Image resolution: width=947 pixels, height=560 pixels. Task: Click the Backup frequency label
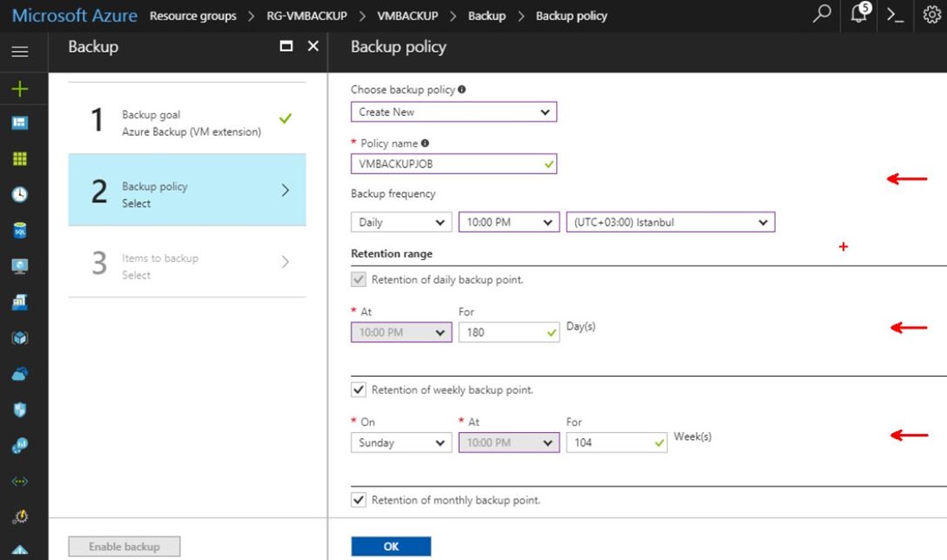click(x=394, y=194)
